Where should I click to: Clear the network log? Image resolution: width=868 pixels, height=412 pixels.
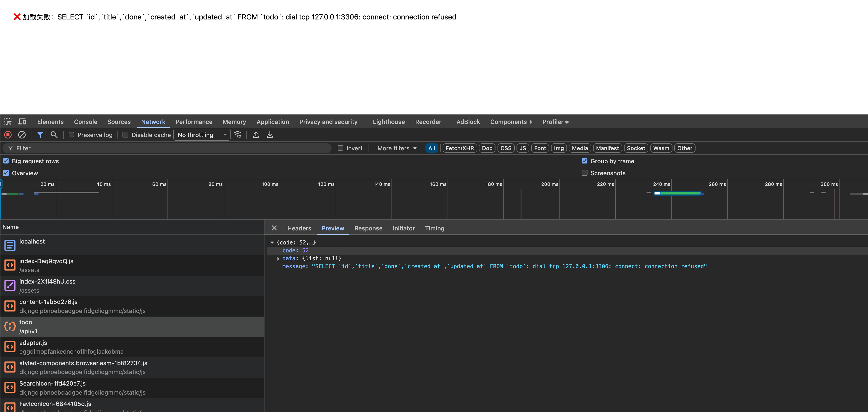click(22, 135)
